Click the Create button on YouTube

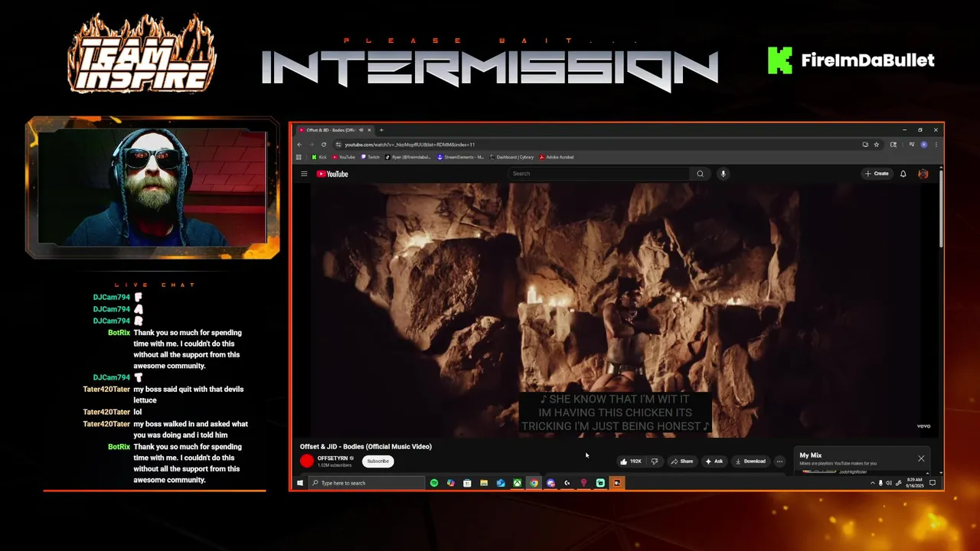pyautogui.click(x=877, y=174)
